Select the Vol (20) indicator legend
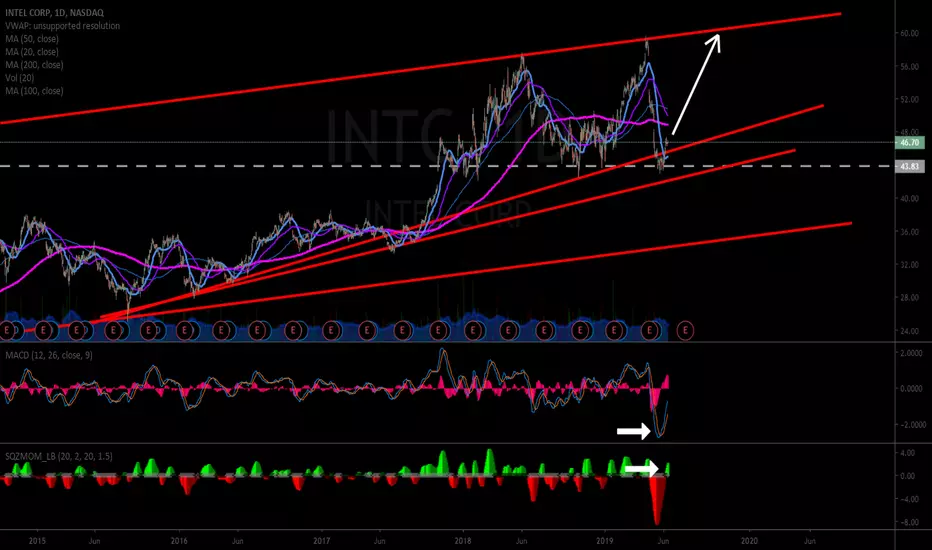The width and height of the screenshot is (932, 550). point(20,78)
